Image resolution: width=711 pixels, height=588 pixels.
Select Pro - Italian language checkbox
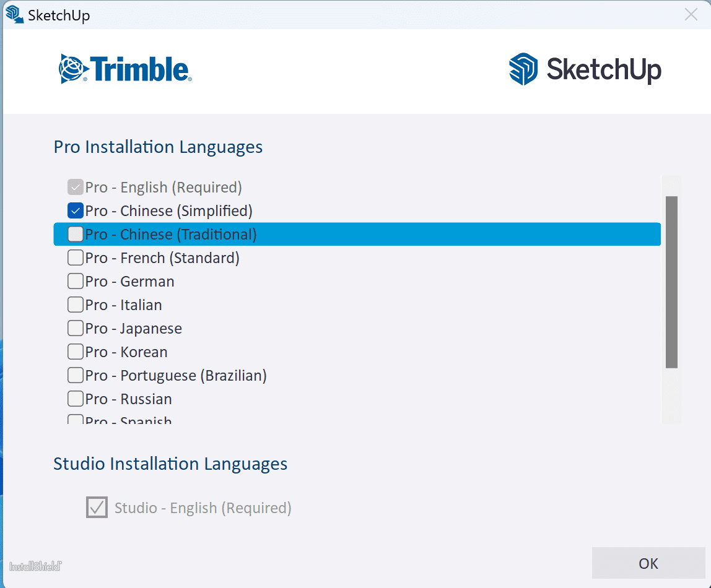[76, 305]
